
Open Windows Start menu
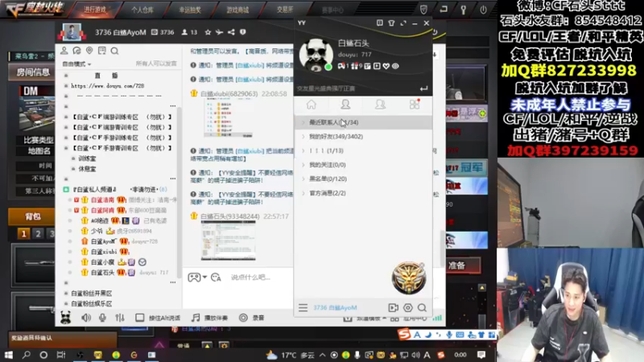pyautogui.click(x=9, y=355)
